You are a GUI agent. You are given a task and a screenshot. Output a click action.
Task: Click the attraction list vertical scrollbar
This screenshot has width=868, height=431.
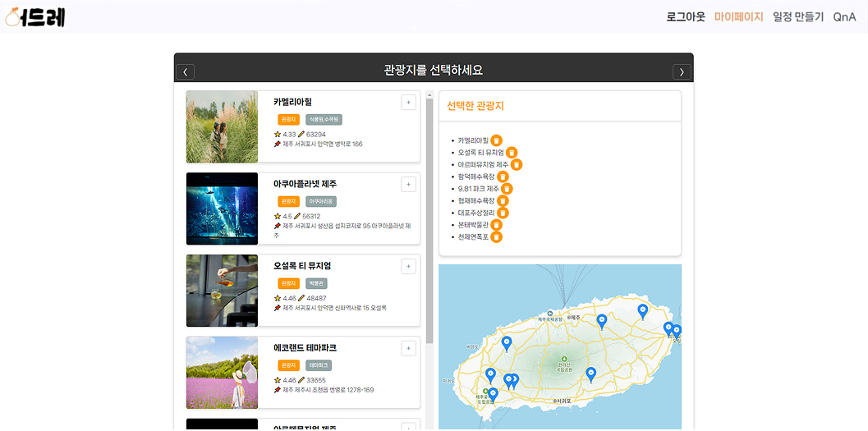(429, 222)
